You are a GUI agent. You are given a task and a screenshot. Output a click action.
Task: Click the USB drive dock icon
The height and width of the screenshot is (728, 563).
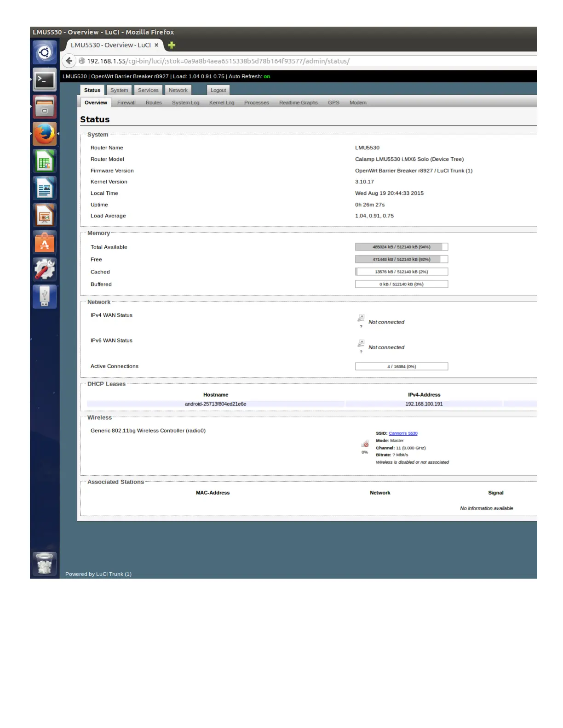point(45,297)
